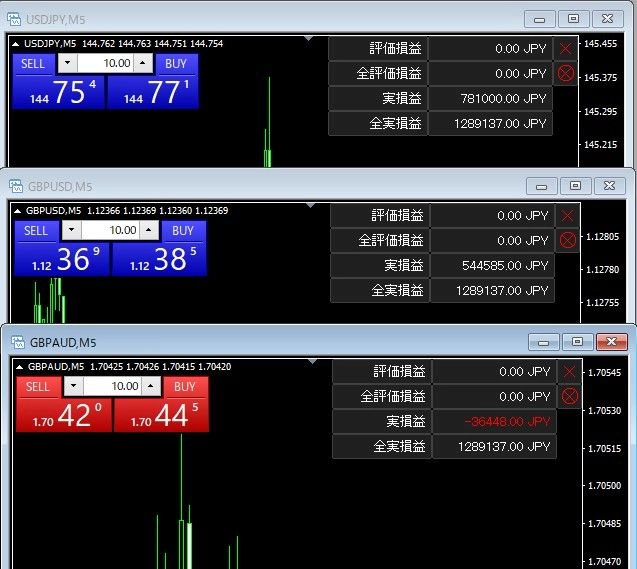This screenshot has height=569, width=637.
Task: Click sell price 1.12369 in GBPUSD panel
Action: point(62,260)
